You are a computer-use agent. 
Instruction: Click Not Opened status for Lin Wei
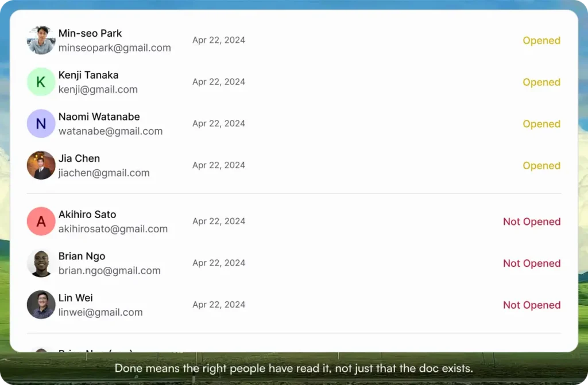pos(532,305)
